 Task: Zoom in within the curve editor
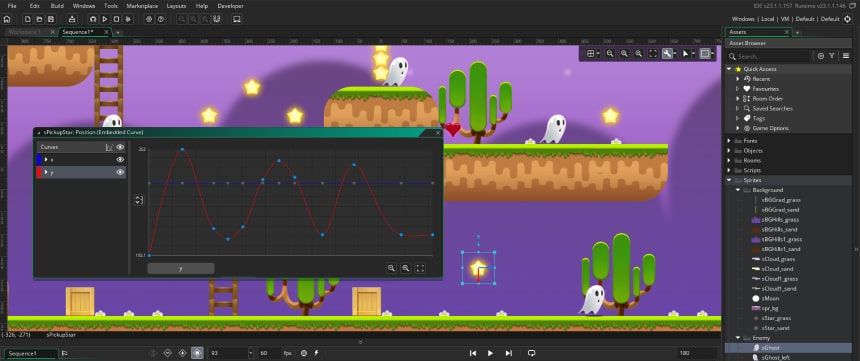point(405,268)
